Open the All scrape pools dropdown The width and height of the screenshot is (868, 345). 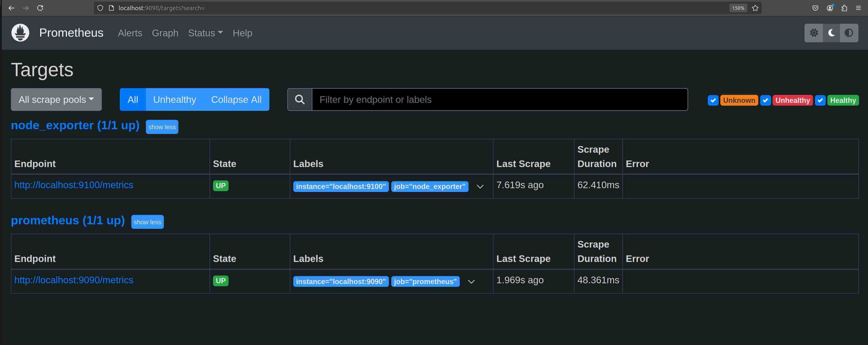tap(56, 99)
